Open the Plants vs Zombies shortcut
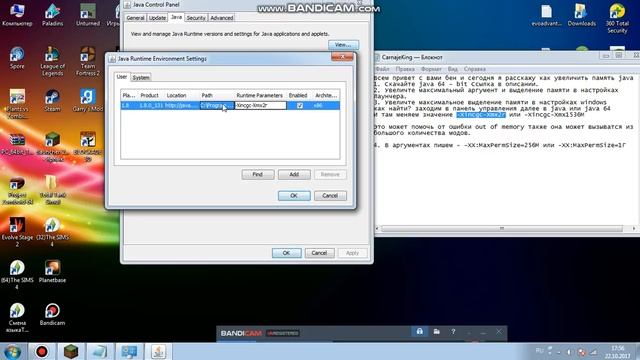The image size is (640, 360). [x=17, y=104]
